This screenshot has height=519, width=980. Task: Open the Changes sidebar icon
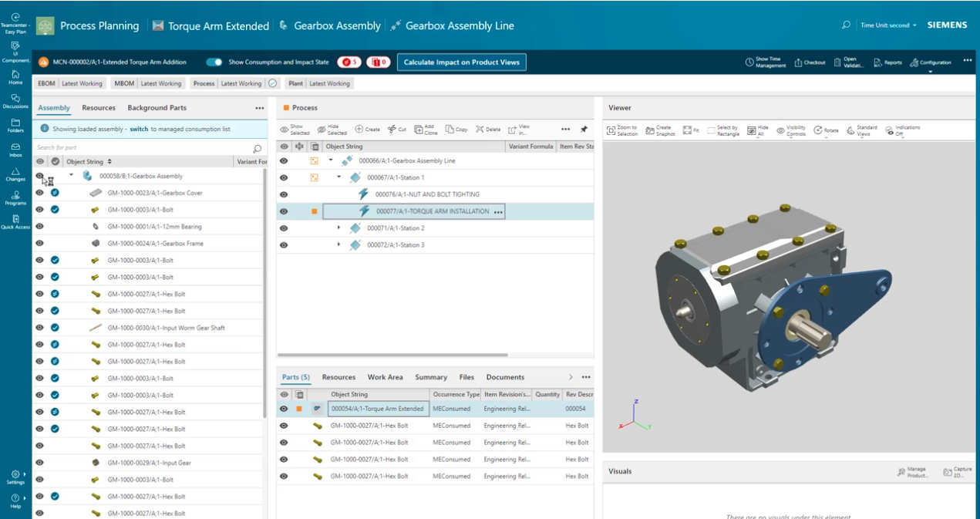[x=15, y=174]
